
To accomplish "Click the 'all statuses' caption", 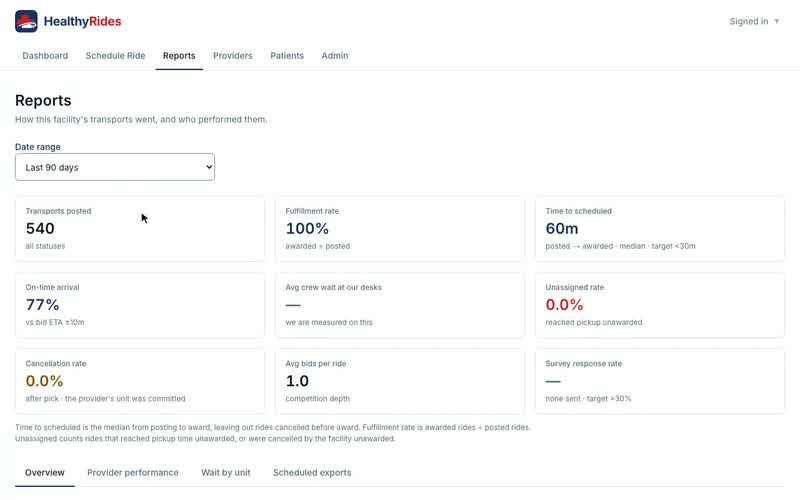I will tap(45, 246).
